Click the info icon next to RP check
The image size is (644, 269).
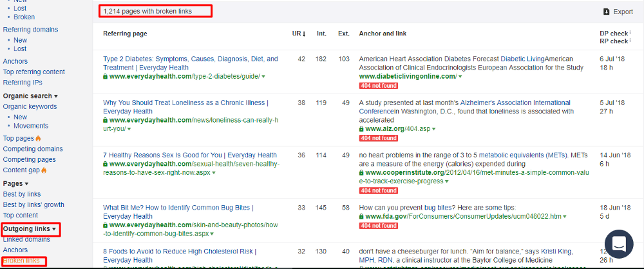click(630, 40)
